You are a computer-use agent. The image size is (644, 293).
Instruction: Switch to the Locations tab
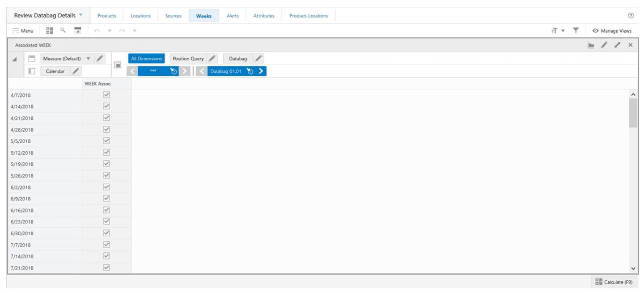click(141, 16)
